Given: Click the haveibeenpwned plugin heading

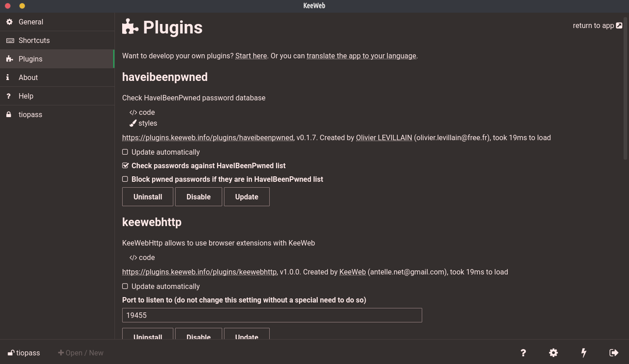Looking at the screenshot, I should point(165,77).
